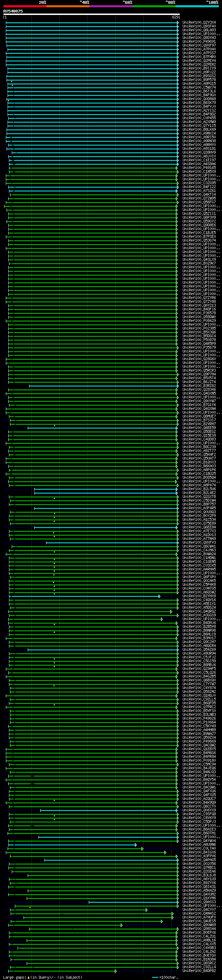Select the UniRef100_B4DP82 label
This screenshot has height=980, width=222.
click(x=199, y=971)
